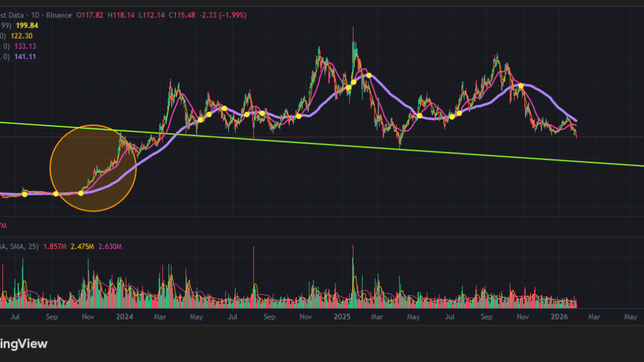The image size is (644, 362).
Task: Click the 1D Binance symbol legend title
Action: (x=43, y=15)
